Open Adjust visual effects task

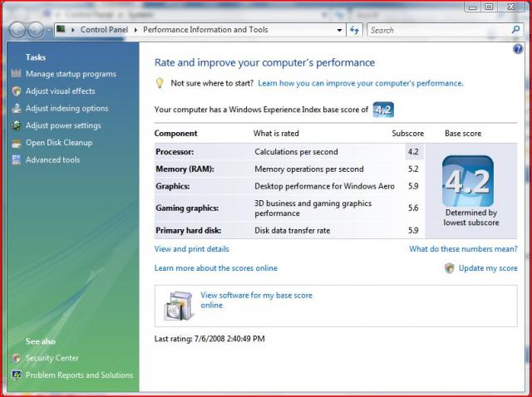[x=61, y=91]
